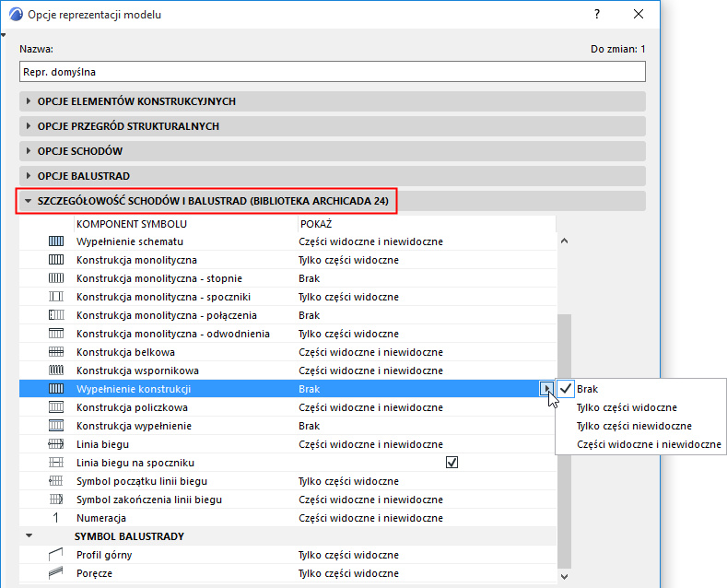727x588 pixels.
Task: Select the Konstrukcja belkowa row label
Action: (125, 352)
